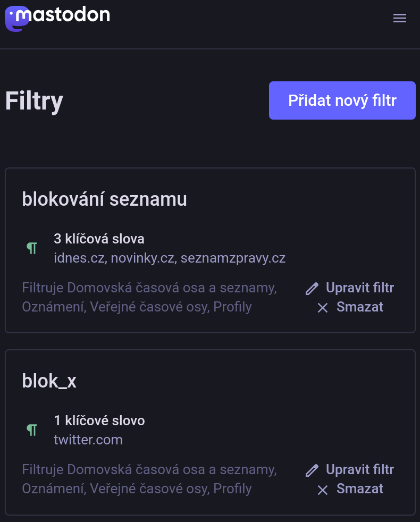The image size is (420, 522).
Task: Select Smazat text link for blok_x
Action: pos(359,489)
